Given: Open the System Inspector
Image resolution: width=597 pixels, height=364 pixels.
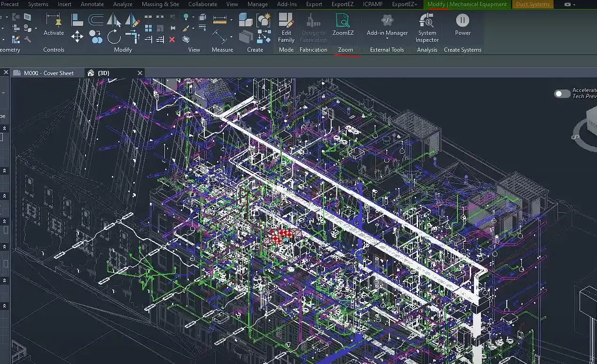Looking at the screenshot, I should tap(427, 27).
